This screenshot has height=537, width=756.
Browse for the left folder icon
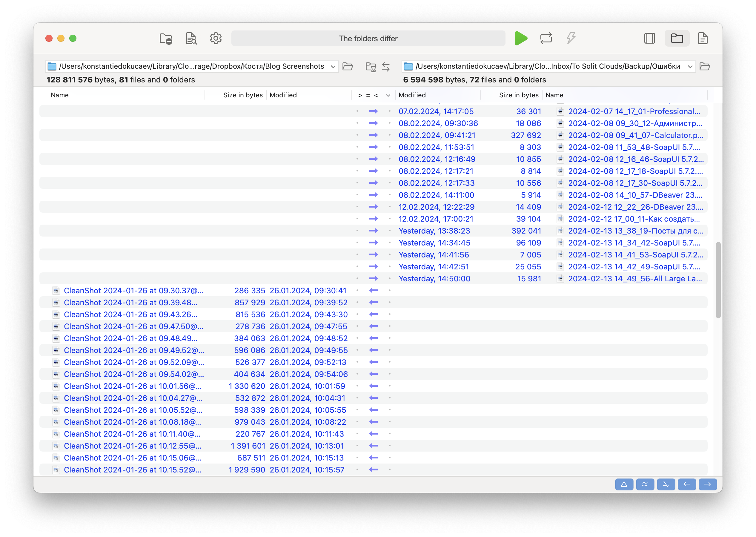click(348, 67)
